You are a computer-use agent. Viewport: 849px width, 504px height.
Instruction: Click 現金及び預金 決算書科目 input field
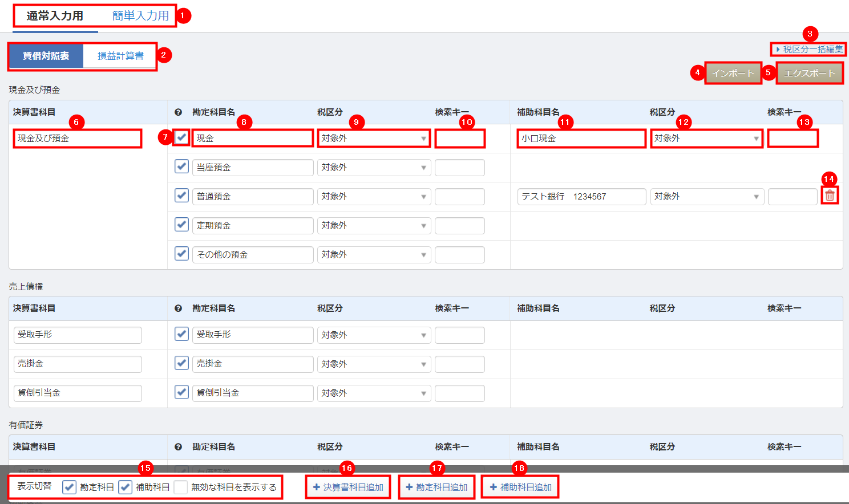pyautogui.click(x=78, y=139)
